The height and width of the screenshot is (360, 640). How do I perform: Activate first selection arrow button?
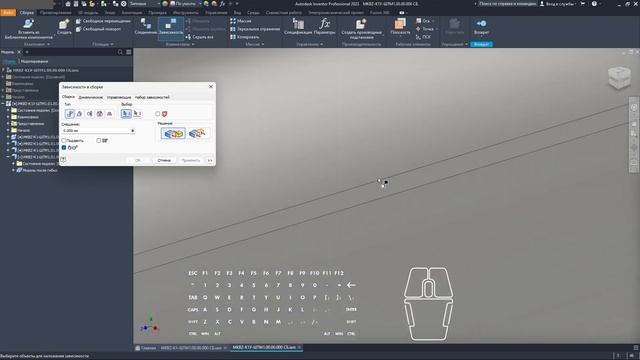pyautogui.click(x=126, y=113)
